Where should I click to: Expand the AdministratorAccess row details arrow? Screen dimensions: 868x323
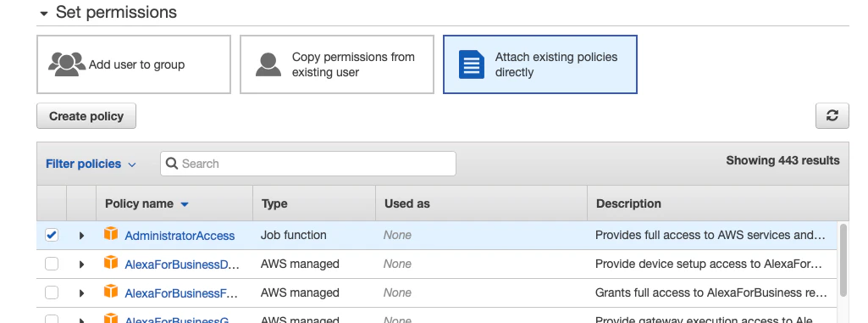tap(81, 236)
